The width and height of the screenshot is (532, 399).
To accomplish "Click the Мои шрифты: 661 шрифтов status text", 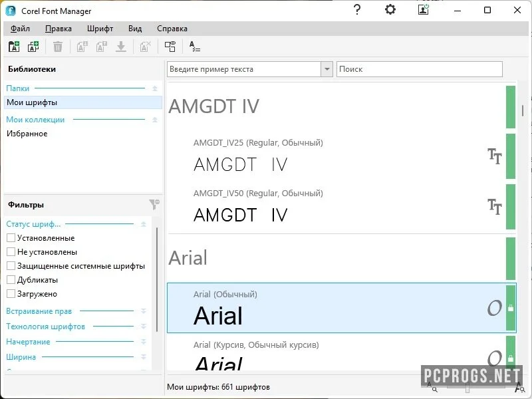I will point(218,387).
